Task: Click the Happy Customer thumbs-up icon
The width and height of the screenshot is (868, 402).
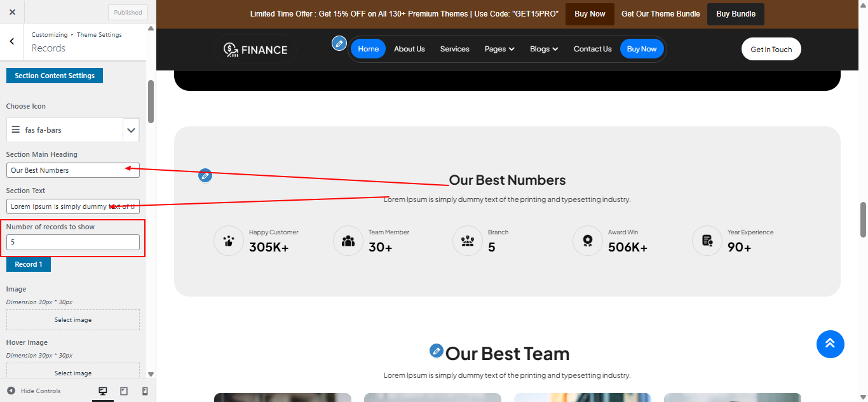Action: (229, 241)
